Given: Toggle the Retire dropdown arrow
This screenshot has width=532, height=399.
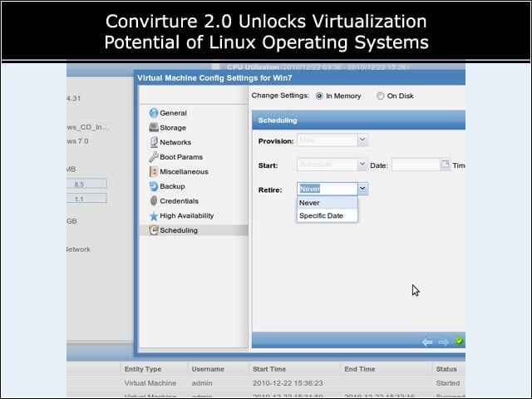Looking at the screenshot, I should pyautogui.click(x=362, y=189).
